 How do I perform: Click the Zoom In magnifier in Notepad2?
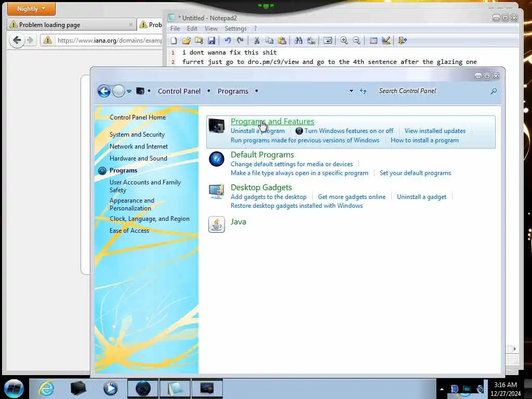344,41
